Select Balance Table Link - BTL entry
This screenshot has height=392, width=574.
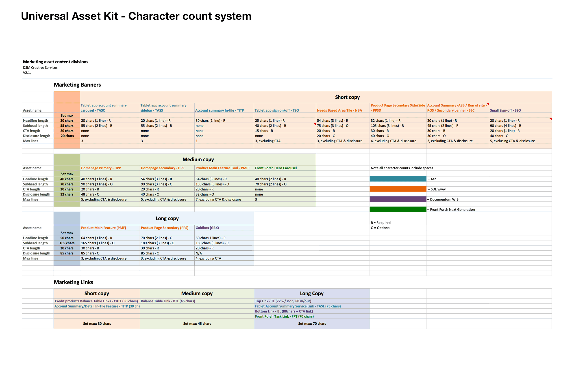click(x=168, y=301)
